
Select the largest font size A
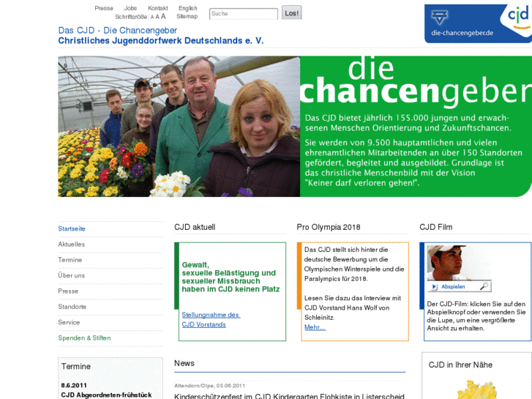(163, 16)
